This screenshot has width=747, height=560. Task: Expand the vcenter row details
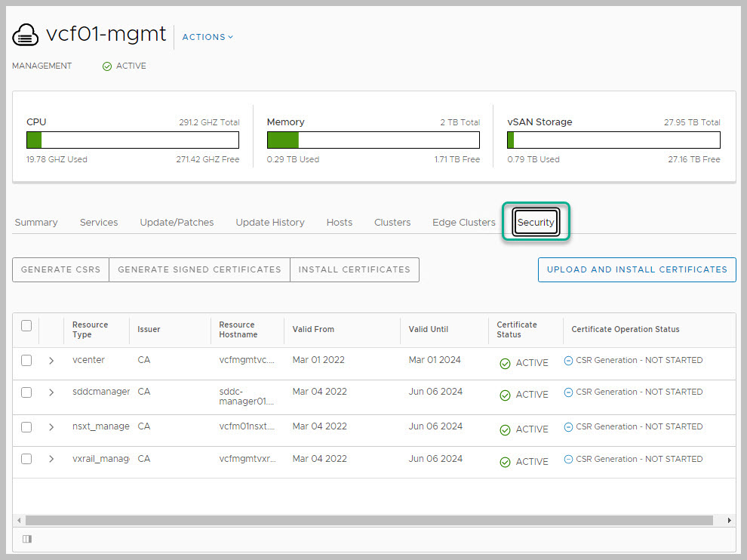click(x=51, y=361)
